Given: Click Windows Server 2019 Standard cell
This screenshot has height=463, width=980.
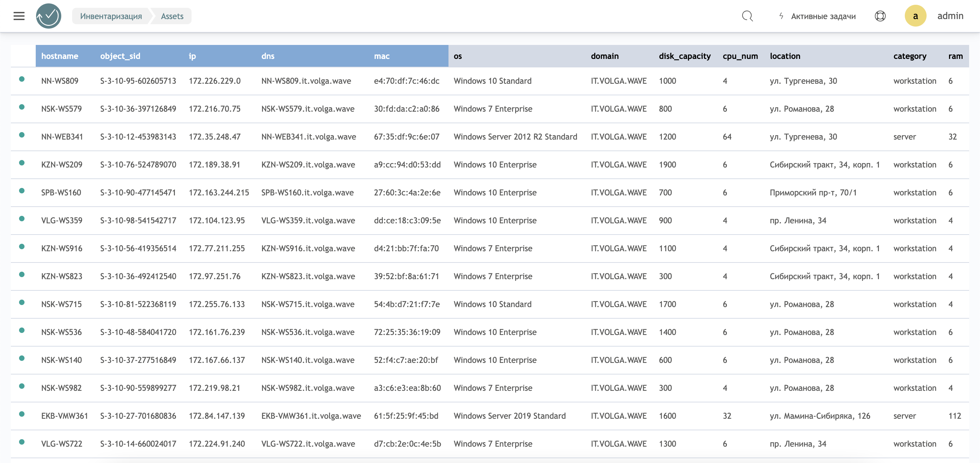Looking at the screenshot, I should 509,416.
